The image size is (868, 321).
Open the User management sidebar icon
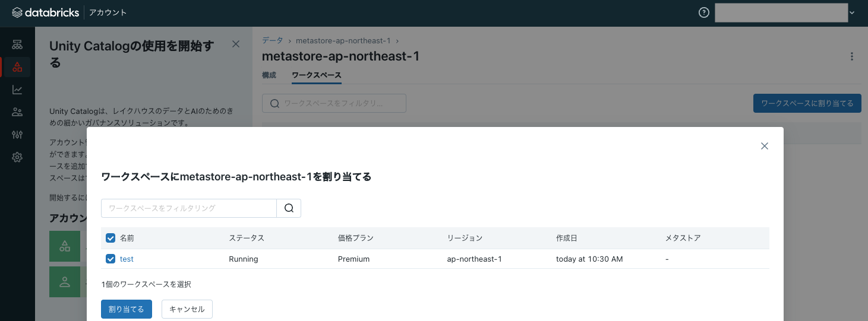click(x=17, y=112)
